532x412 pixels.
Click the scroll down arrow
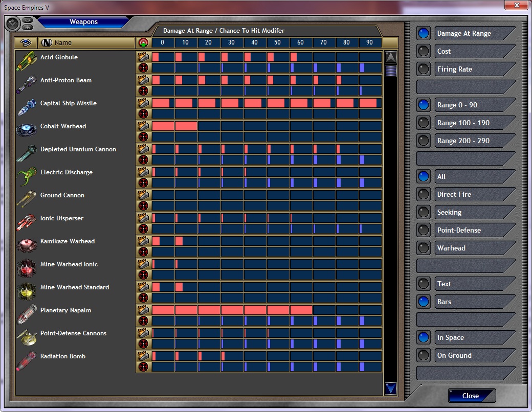390,388
